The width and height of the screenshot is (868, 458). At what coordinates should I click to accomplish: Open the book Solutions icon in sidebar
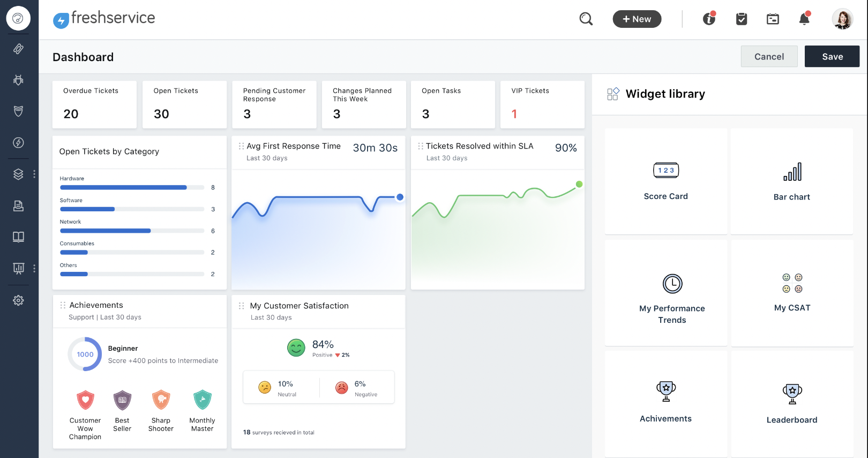[18, 237]
